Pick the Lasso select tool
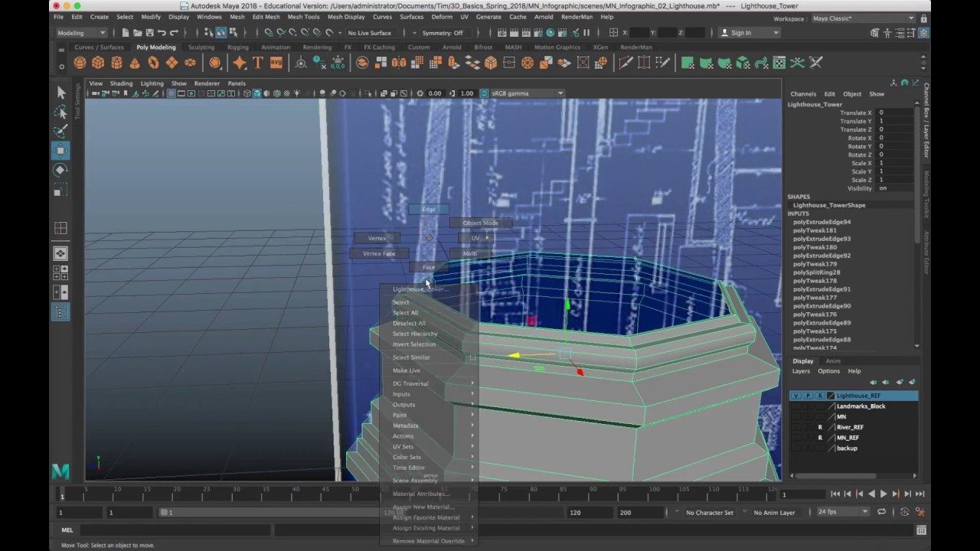 [61, 112]
